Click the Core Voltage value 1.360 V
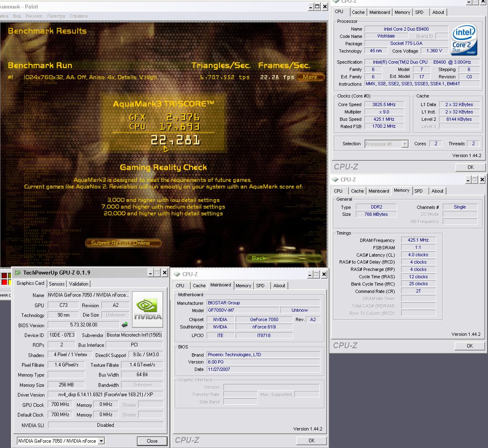 (434, 51)
